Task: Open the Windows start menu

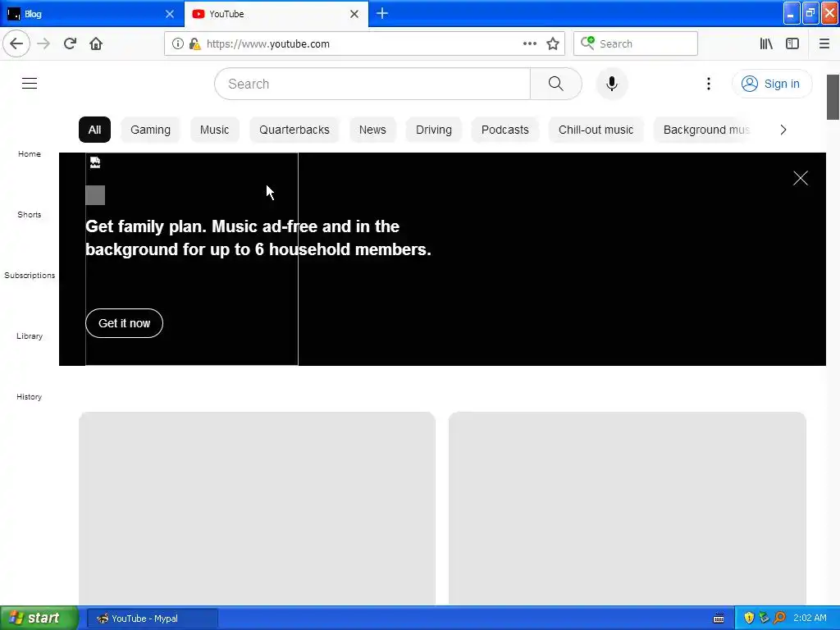Action: [x=39, y=618]
